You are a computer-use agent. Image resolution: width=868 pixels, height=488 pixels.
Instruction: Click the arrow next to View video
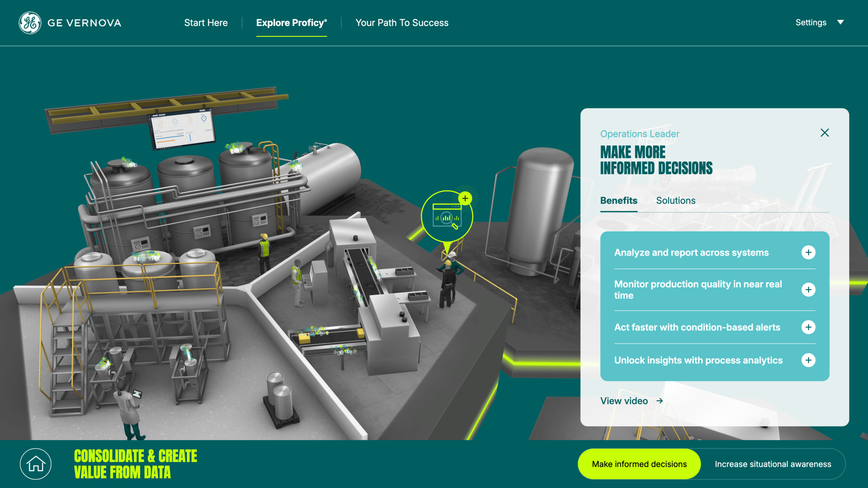[659, 401]
